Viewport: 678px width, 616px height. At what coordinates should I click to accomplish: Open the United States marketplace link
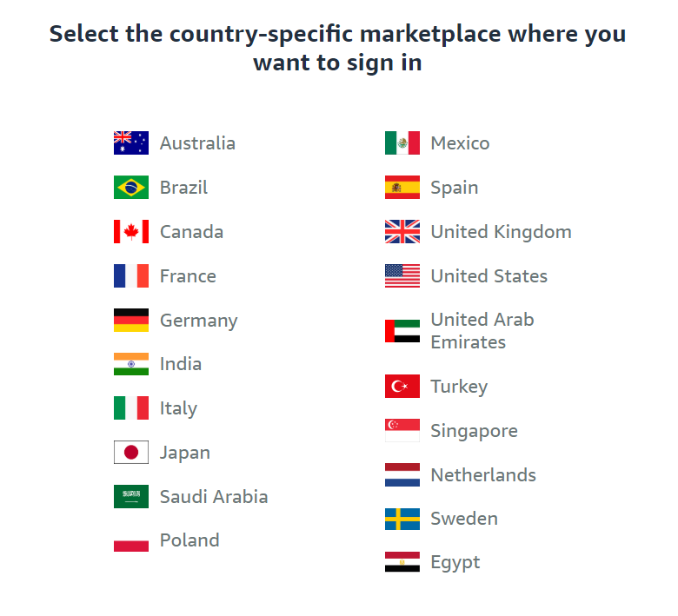489,275
